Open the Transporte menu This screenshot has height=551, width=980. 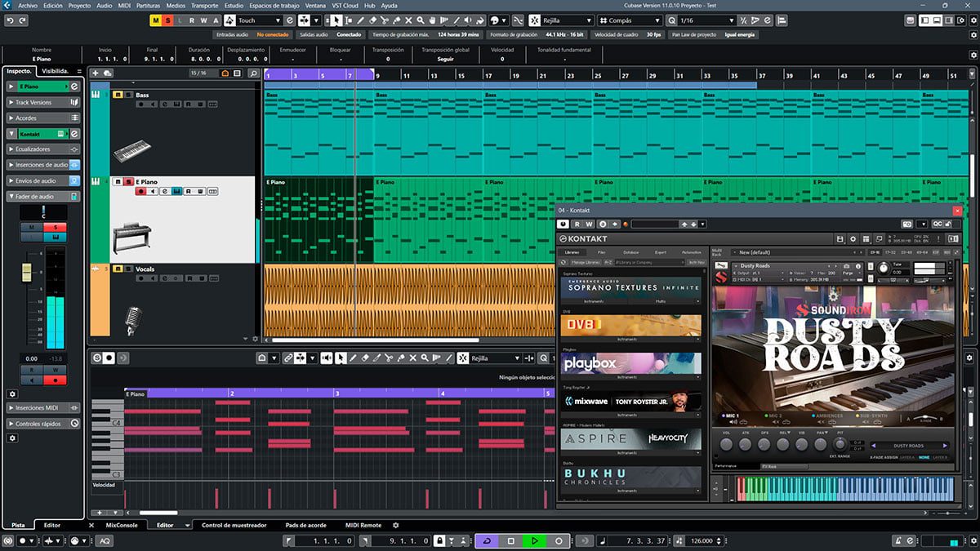click(x=204, y=5)
